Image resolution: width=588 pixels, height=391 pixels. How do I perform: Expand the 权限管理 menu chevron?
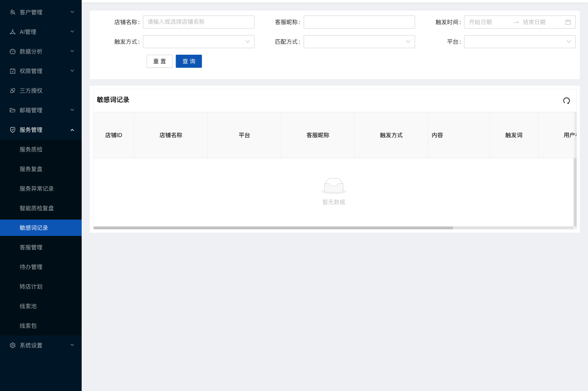[72, 71]
